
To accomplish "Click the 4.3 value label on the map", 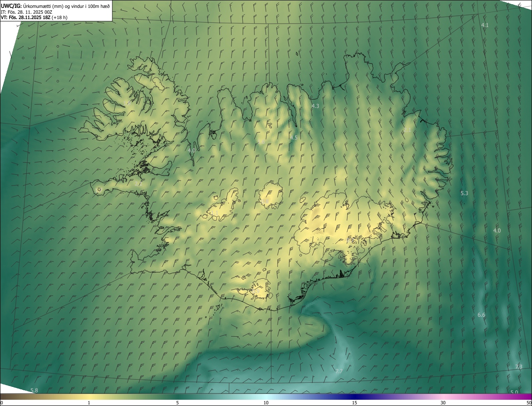I will [x=315, y=106].
